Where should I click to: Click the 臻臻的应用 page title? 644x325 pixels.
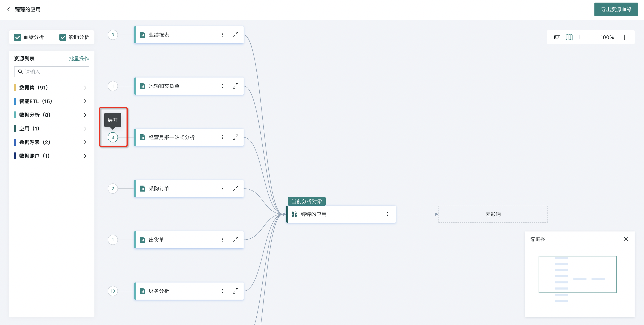[x=28, y=9]
